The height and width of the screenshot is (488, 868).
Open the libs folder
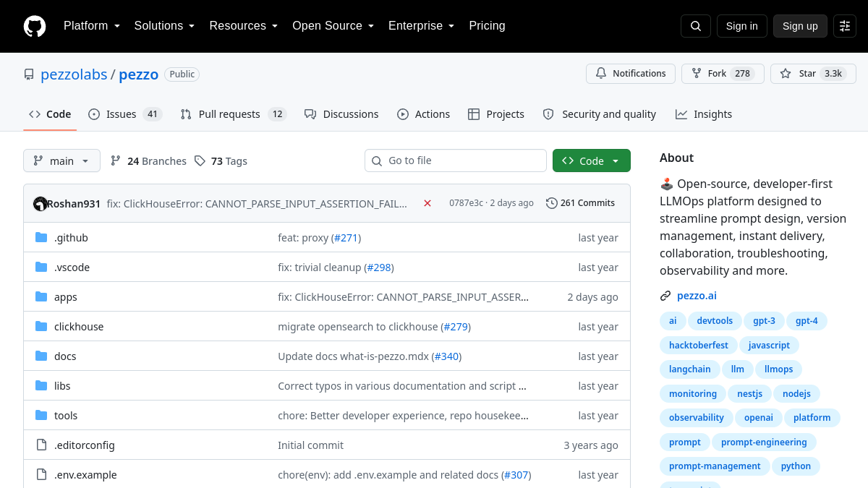62,386
